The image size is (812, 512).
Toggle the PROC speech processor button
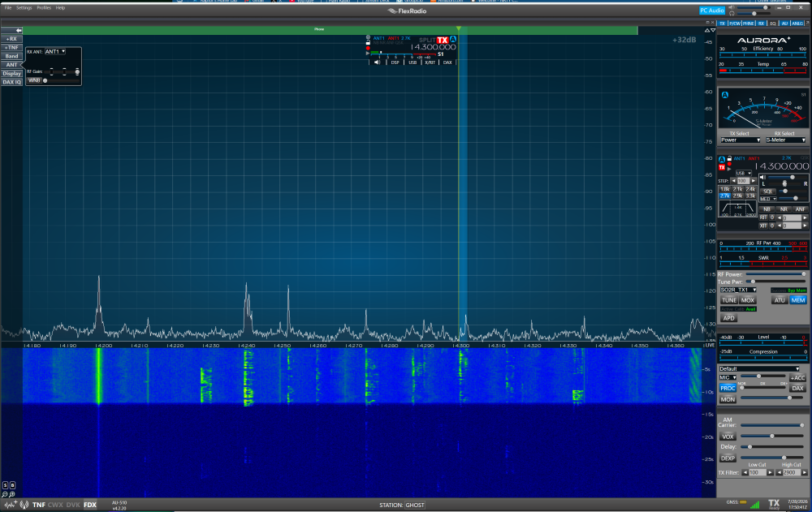click(728, 388)
